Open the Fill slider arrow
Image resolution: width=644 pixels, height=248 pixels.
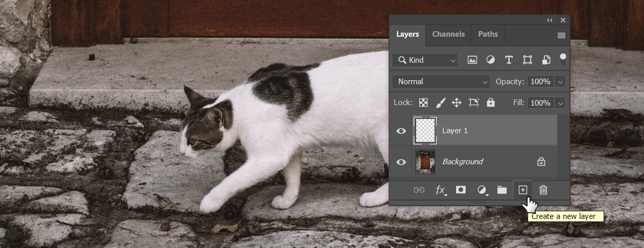[x=561, y=103]
